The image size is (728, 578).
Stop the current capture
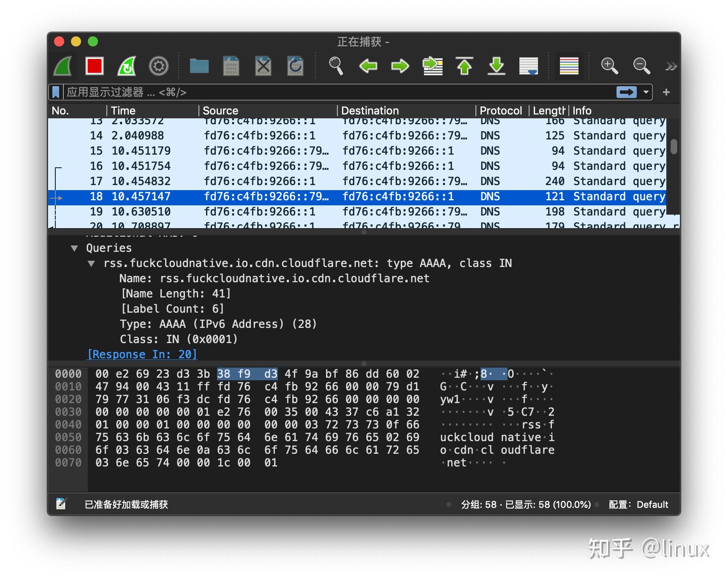pyautogui.click(x=95, y=65)
